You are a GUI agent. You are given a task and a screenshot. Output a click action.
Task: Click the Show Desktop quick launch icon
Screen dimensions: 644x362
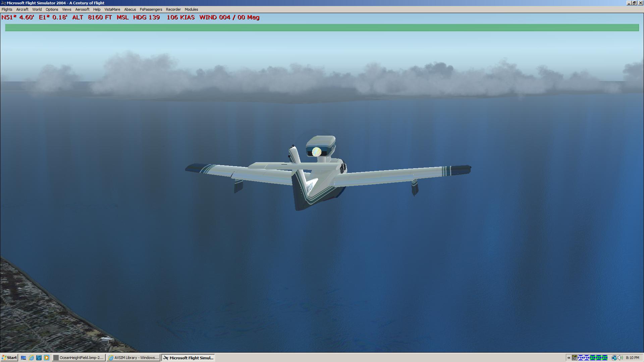(x=23, y=358)
